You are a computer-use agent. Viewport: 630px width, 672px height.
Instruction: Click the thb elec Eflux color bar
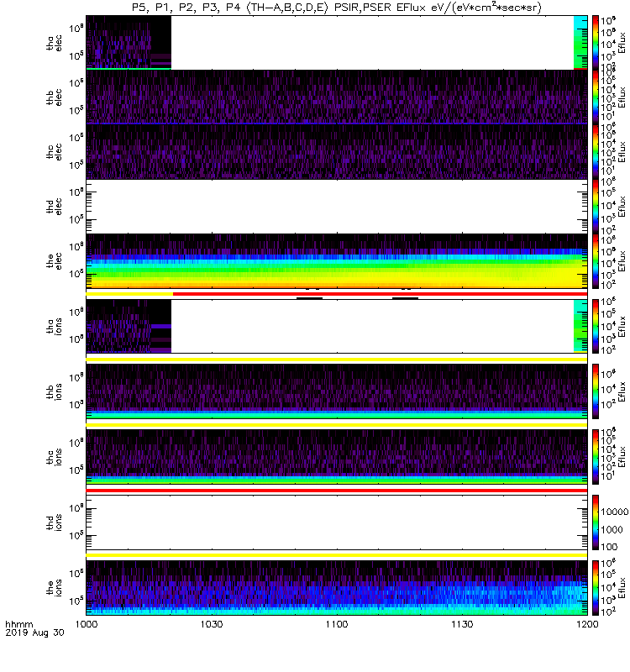(596, 97)
